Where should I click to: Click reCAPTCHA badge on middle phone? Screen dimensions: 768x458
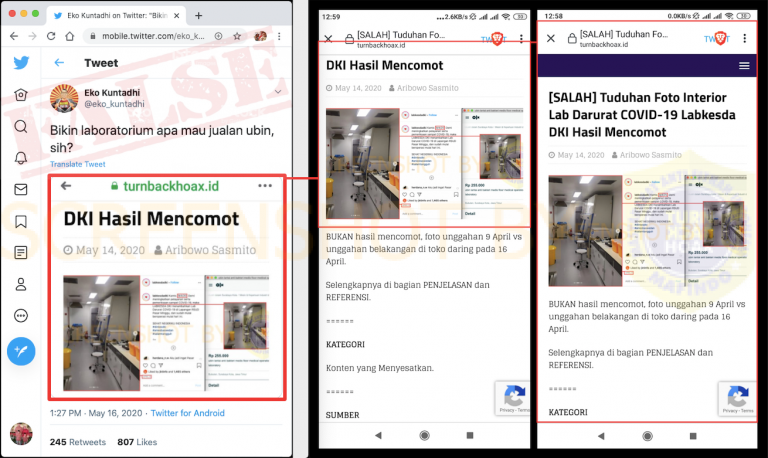tap(512, 398)
